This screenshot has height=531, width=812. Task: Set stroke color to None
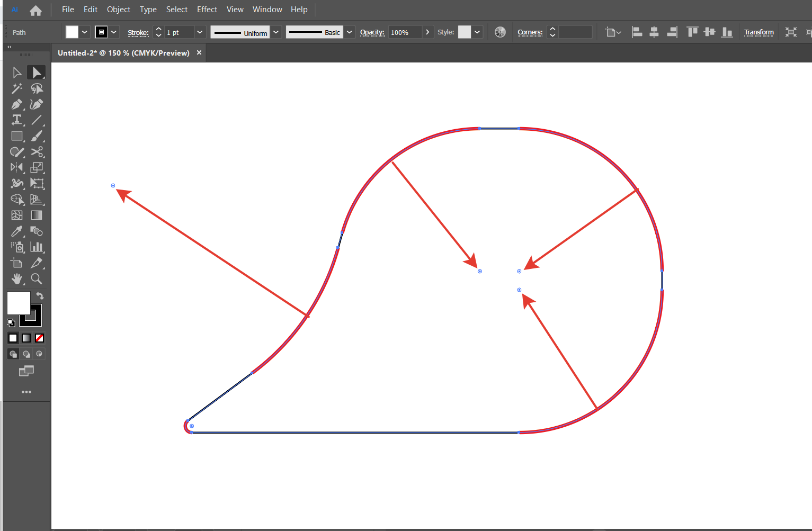pos(39,338)
